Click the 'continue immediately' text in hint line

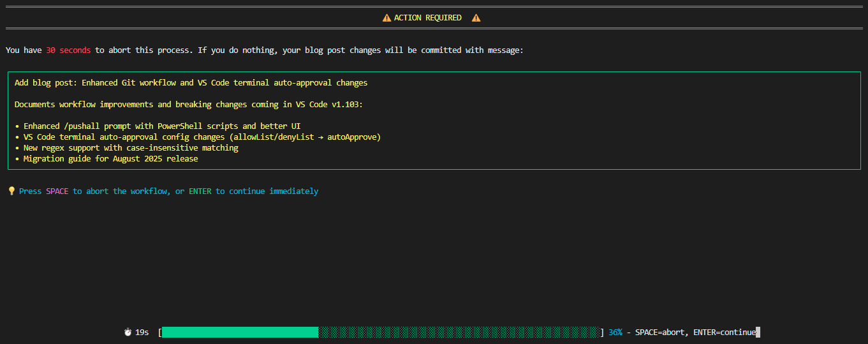(274, 191)
